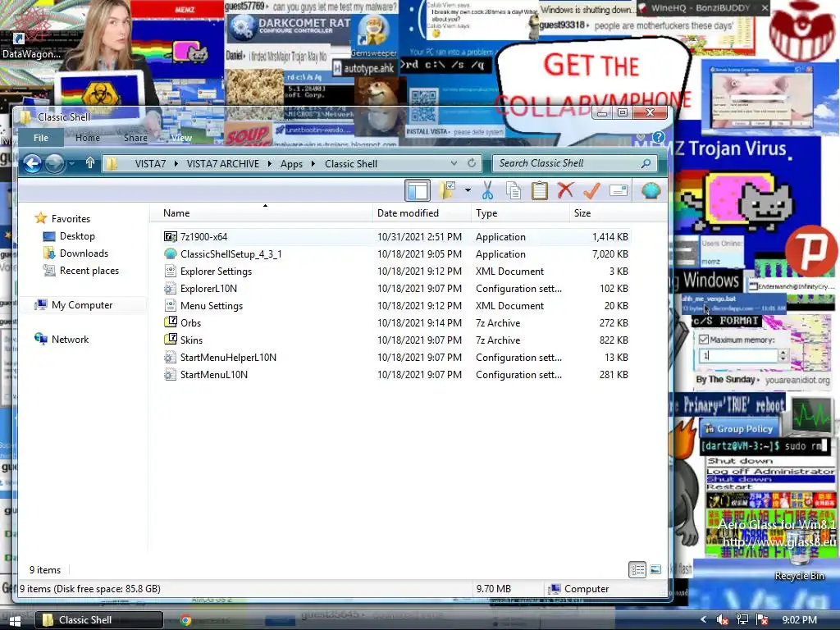840x630 pixels.
Task: Select the Skins 7z archive
Action: [x=396, y=340]
